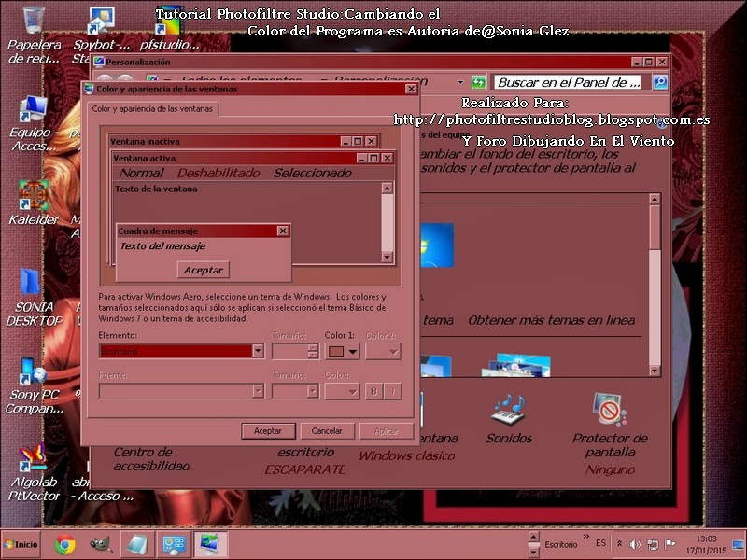Viewport: 747px width, 560px height.
Task: Open the Elemento dropdown showing Escritorio
Action: [x=258, y=352]
